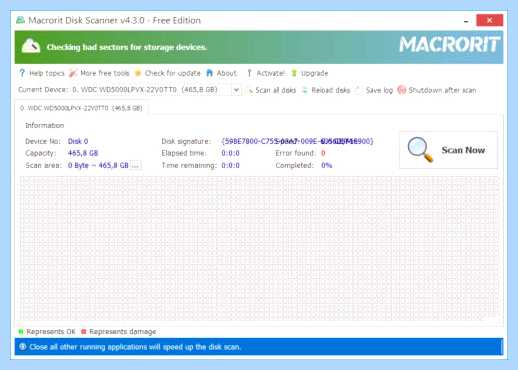Open the About house icon
518x370 pixels.
point(209,73)
